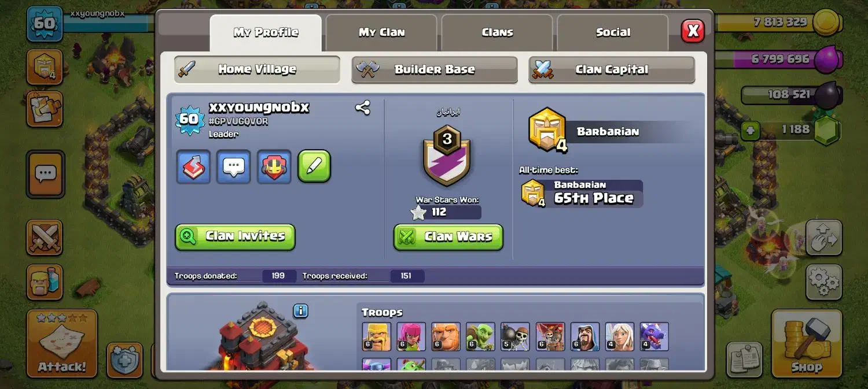Image resolution: width=868 pixels, height=389 pixels.
Task: Select the Barbarian troop icon
Action: point(376,336)
